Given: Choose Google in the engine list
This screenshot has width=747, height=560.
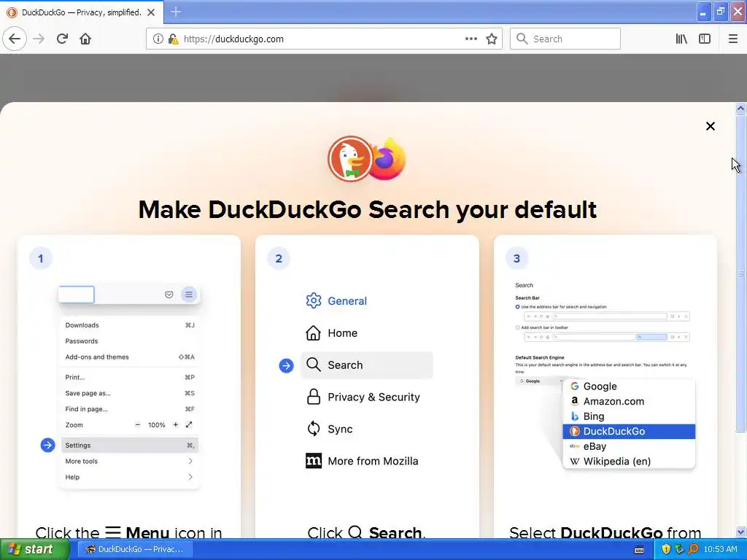Looking at the screenshot, I should click(x=629, y=386).
